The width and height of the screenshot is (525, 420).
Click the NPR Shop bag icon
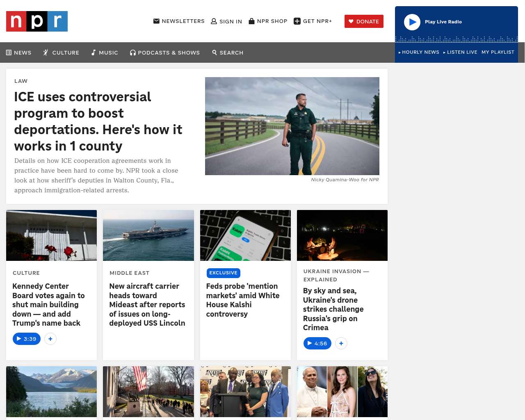click(251, 21)
